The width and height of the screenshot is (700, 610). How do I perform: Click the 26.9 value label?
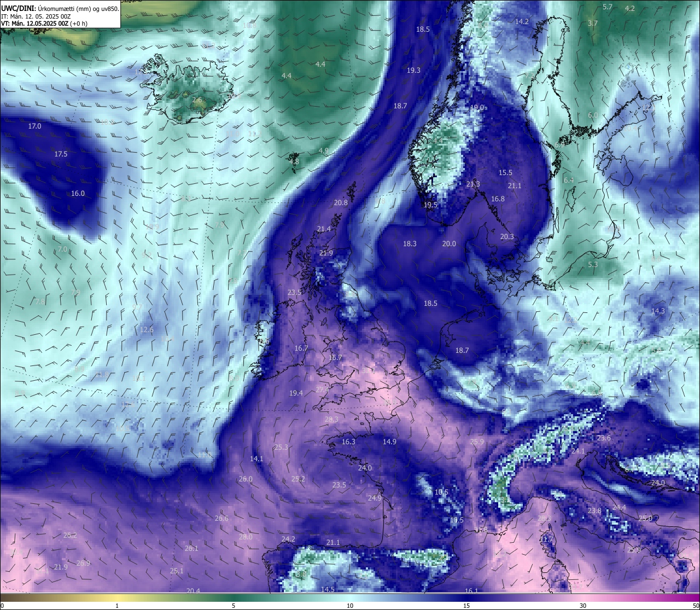[x=83, y=563]
